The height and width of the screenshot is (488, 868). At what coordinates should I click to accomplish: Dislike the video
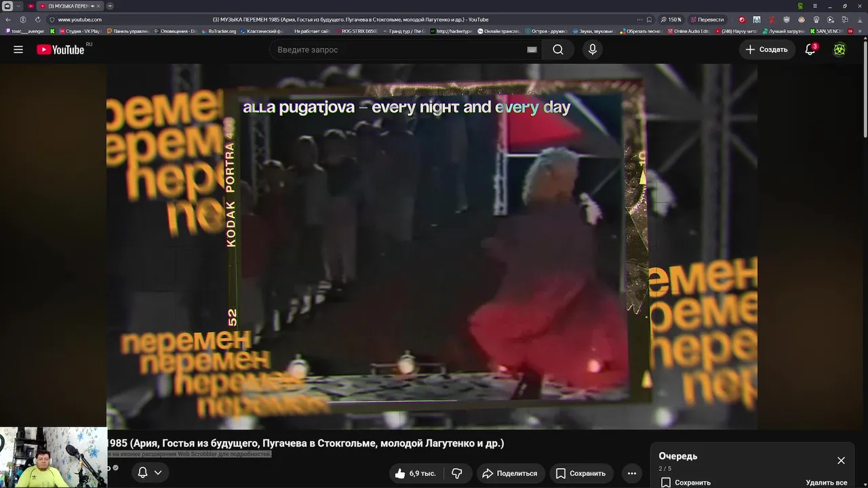click(457, 473)
